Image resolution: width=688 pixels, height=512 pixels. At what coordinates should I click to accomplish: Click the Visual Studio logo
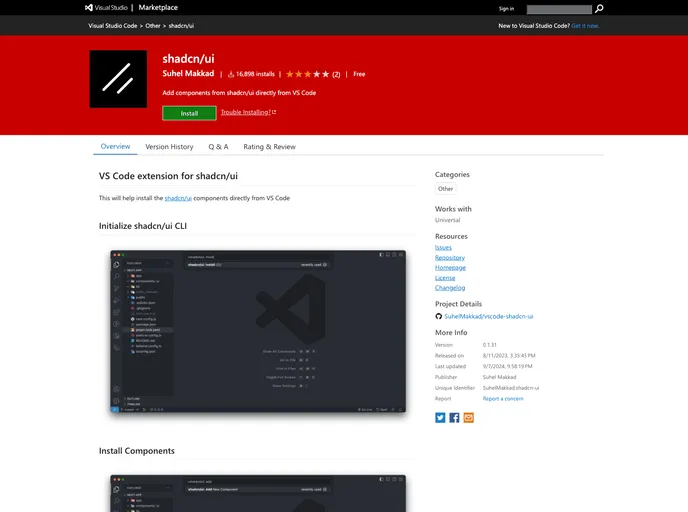[x=107, y=7]
